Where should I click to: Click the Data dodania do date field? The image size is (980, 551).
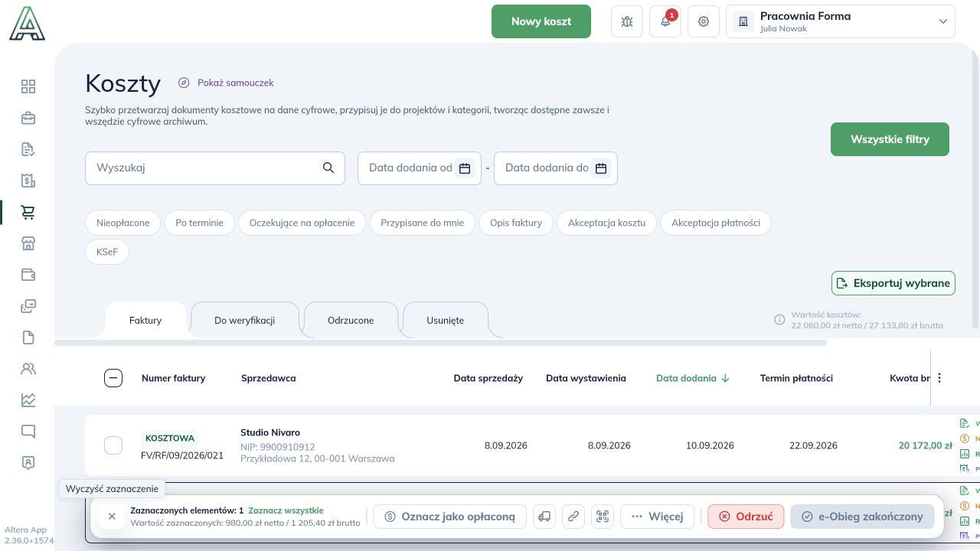556,168
